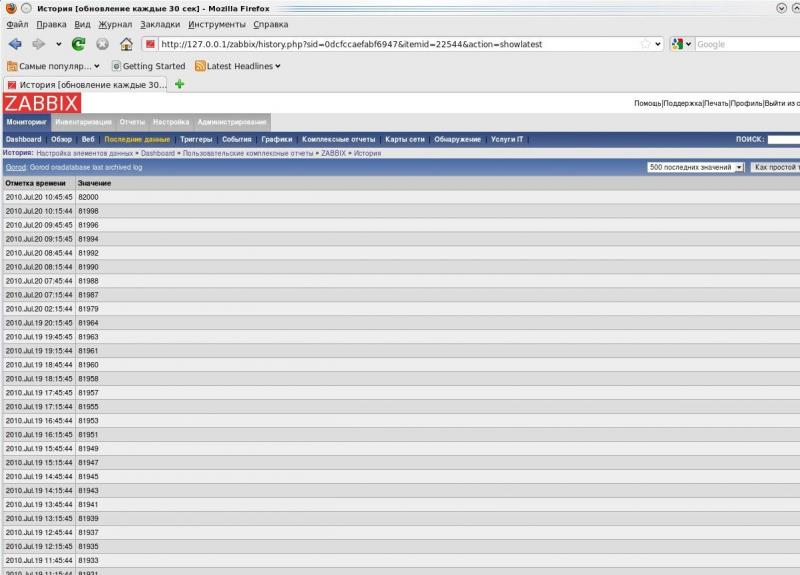This screenshot has height=575, width=800.
Task: Select the История browser tab
Action: coord(87,85)
